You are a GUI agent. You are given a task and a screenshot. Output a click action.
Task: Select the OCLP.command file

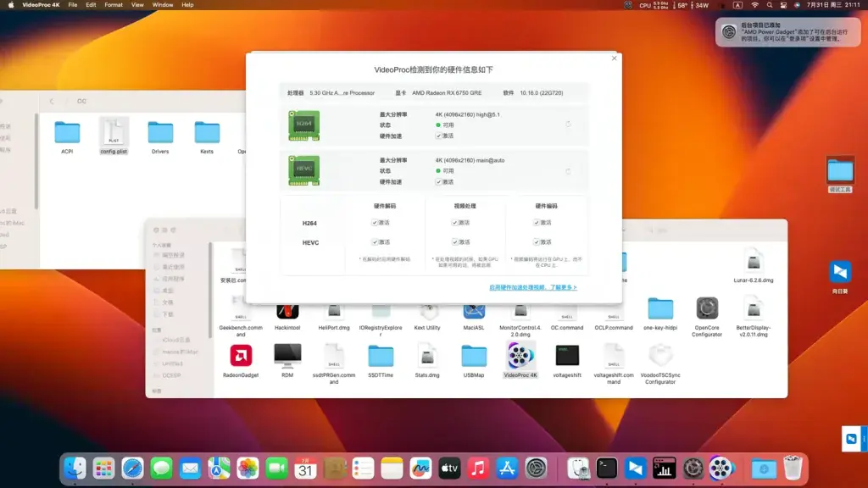pos(614,315)
